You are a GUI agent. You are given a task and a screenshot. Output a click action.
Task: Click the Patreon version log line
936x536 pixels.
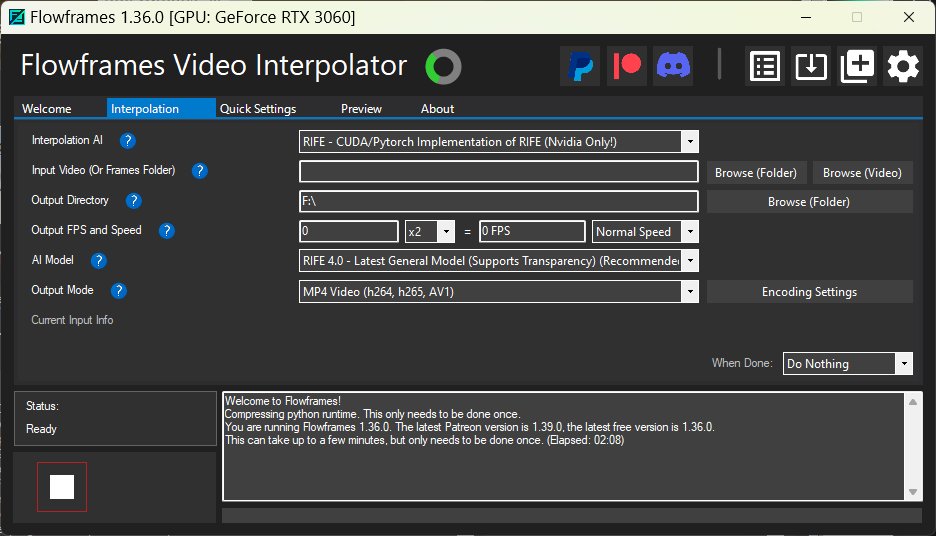469,427
